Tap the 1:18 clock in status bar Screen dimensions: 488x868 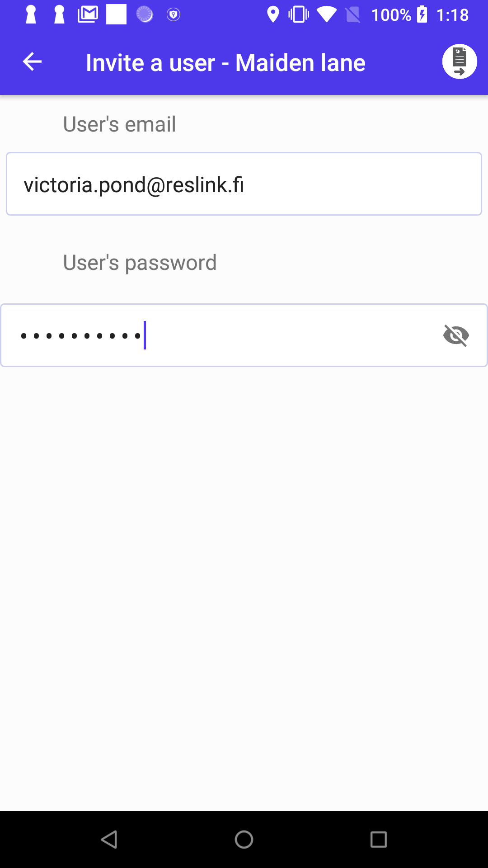point(452,15)
